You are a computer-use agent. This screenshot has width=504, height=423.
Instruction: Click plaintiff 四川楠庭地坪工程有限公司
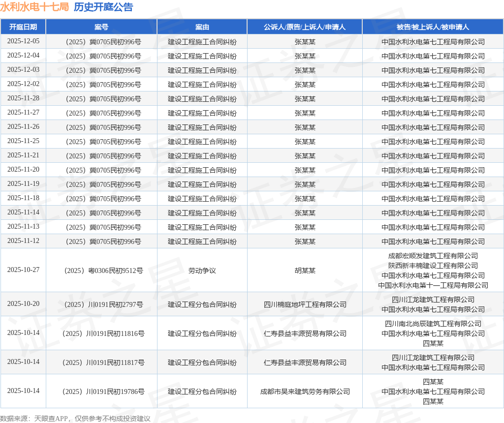[x=305, y=304]
